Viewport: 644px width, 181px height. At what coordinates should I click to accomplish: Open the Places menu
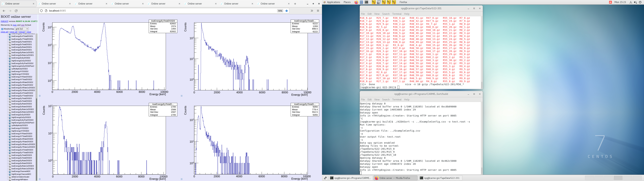point(347,2)
